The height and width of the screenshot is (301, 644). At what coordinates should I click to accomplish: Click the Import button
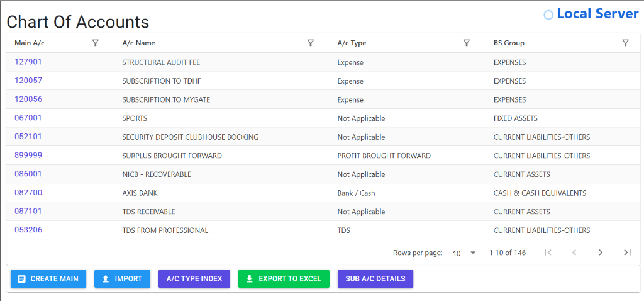[x=123, y=279]
